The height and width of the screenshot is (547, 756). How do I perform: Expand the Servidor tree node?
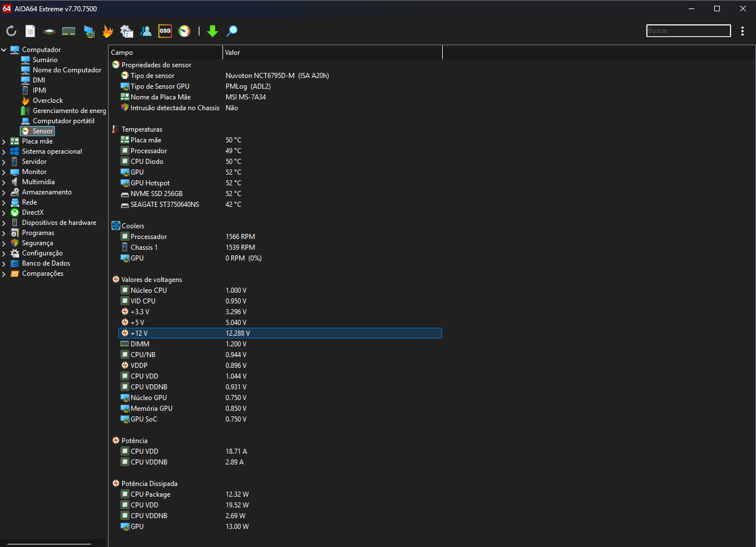(4, 162)
